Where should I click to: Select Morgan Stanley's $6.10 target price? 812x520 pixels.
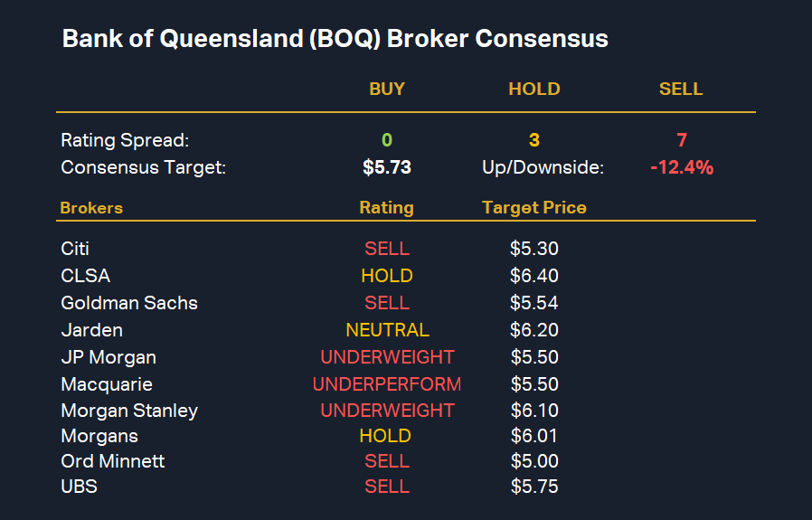click(534, 411)
